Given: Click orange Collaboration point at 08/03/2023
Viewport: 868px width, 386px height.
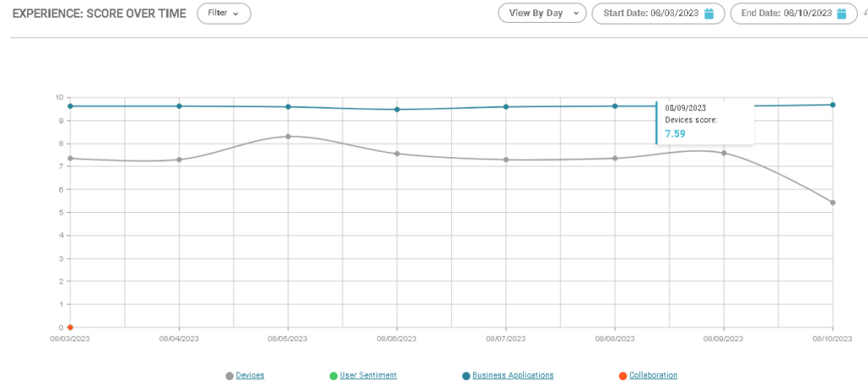Looking at the screenshot, I should tap(70, 327).
